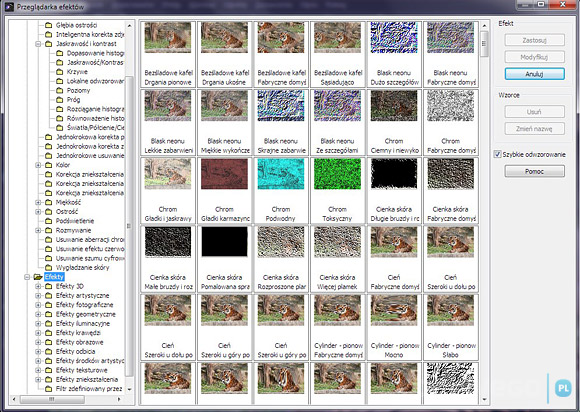580x412 pixels.
Task: Toggle the Szybkie odwzorowanie checkbox
Action: (498, 154)
